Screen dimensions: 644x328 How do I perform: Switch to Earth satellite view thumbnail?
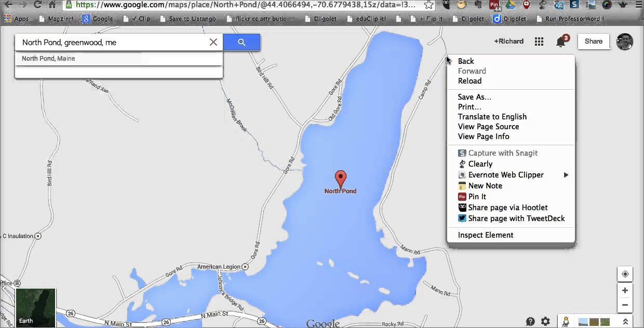[36, 308]
